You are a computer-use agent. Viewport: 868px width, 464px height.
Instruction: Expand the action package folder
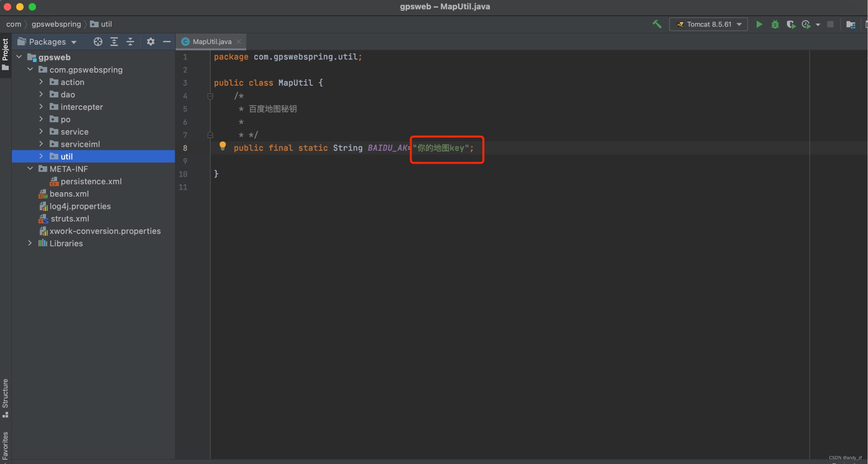[x=42, y=82]
